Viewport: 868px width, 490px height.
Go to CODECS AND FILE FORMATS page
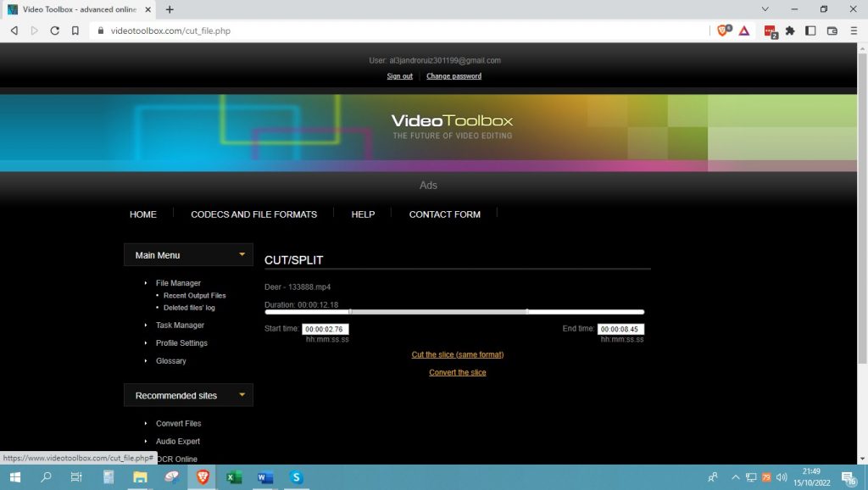click(x=253, y=214)
